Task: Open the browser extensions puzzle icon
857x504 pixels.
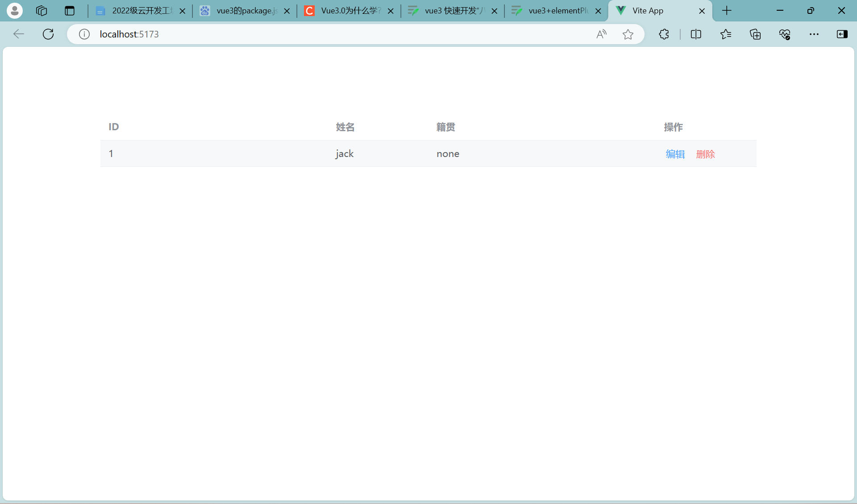Action: pos(664,34)
